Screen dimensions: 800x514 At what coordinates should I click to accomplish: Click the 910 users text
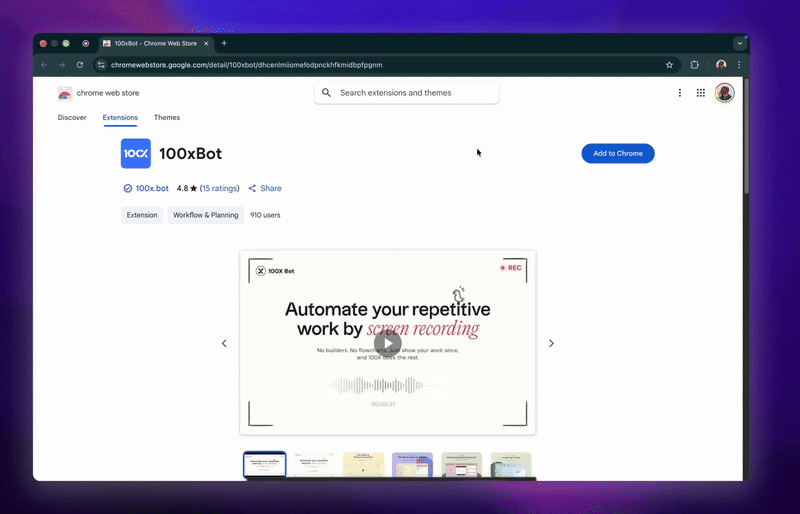(265, 215)
